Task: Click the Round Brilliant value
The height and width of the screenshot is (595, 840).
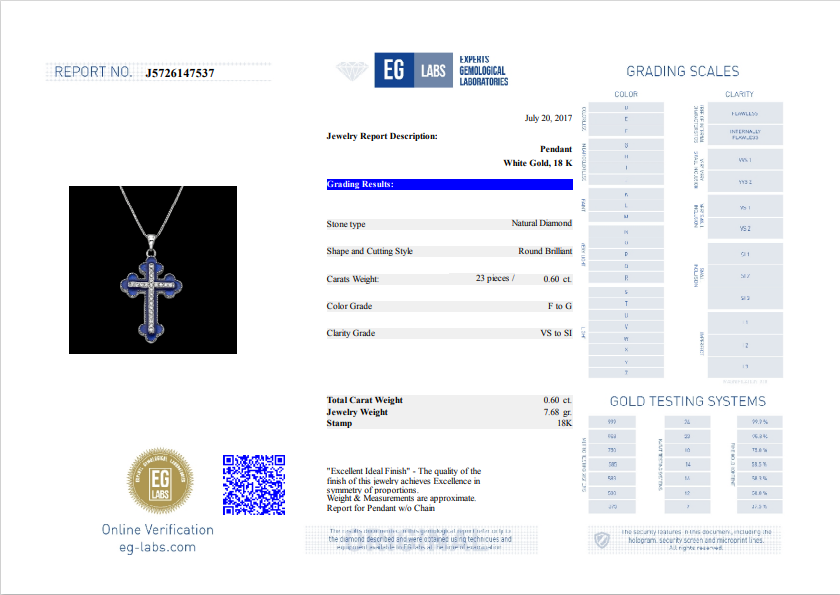Action: (x=545, y=251)
